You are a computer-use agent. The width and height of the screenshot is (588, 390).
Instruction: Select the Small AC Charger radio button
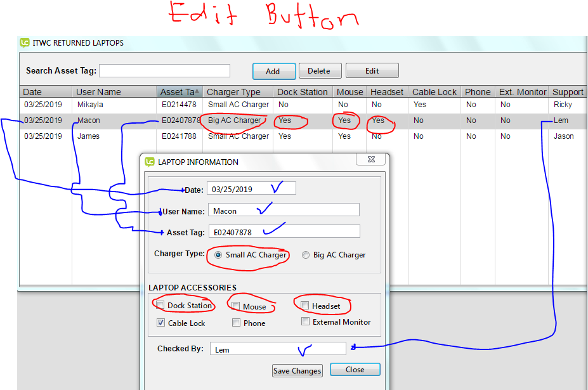point(219,255)
